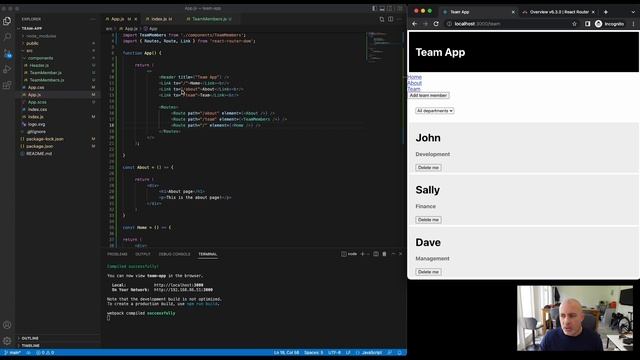Expand the Outline section
The height and width of the screenshot is (360, 640).
(x=57, y=338)
